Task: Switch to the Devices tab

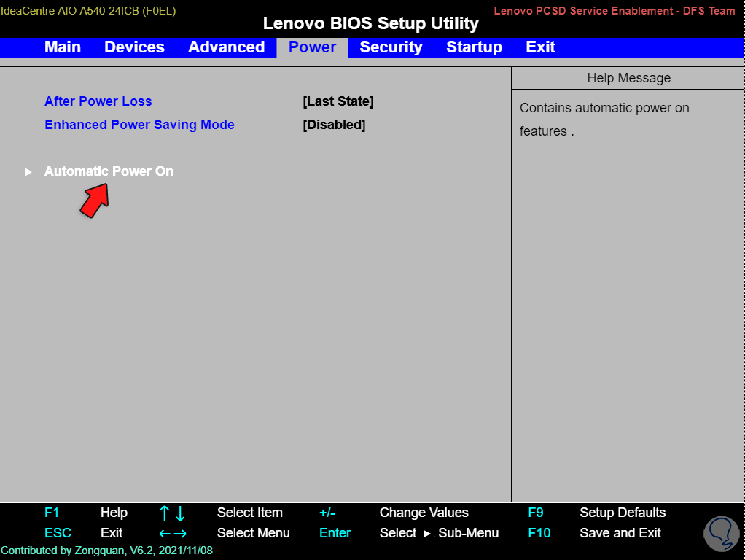Action: pyautogui.click(x=134, y=47)
